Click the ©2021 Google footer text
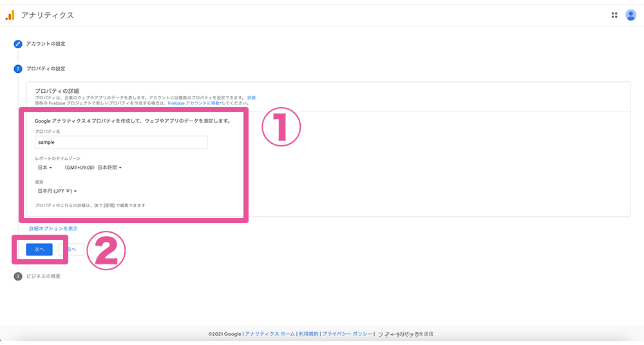The image size is (644, 345). [225, 334]
